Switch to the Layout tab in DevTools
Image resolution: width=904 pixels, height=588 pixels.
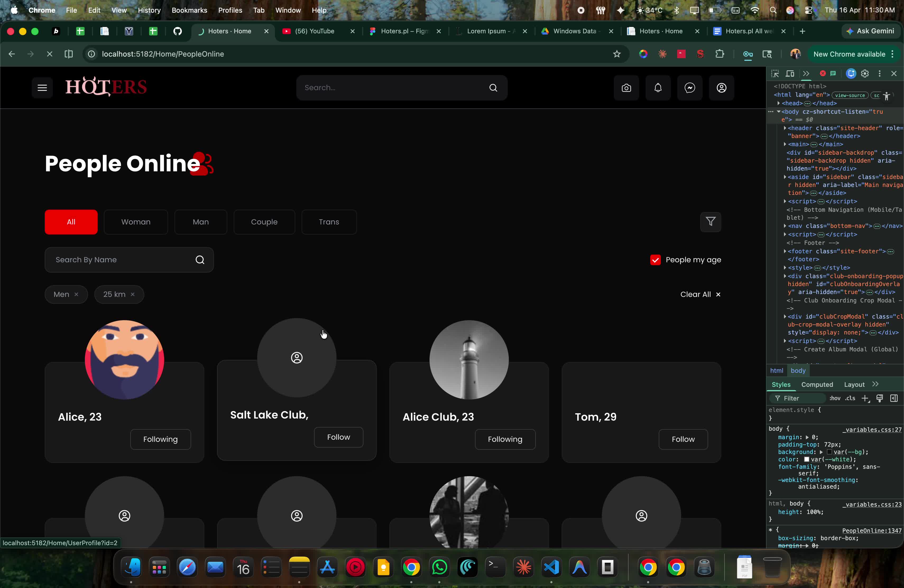coord(854,384)
